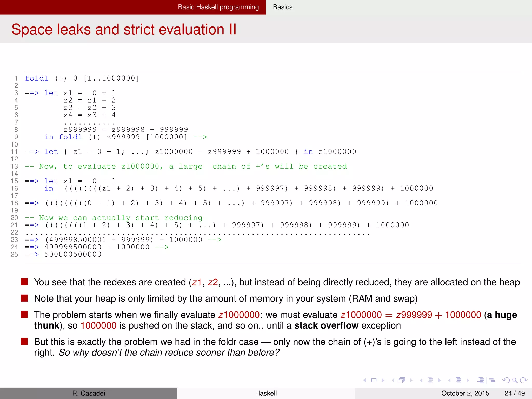Click the comment Now we can actually start reducing
The image size is (532, 399).
pos(114,218)
